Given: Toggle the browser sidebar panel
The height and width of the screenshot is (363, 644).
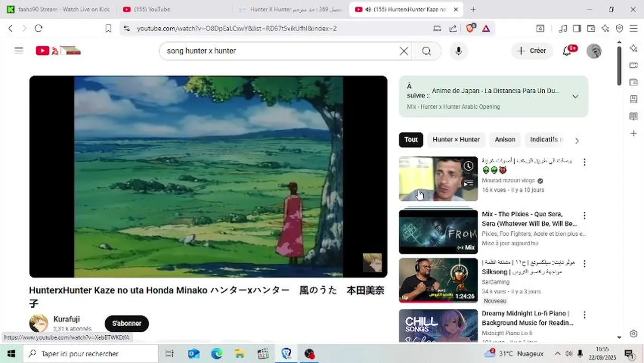Looking at the screenshot, I should 577,29.
